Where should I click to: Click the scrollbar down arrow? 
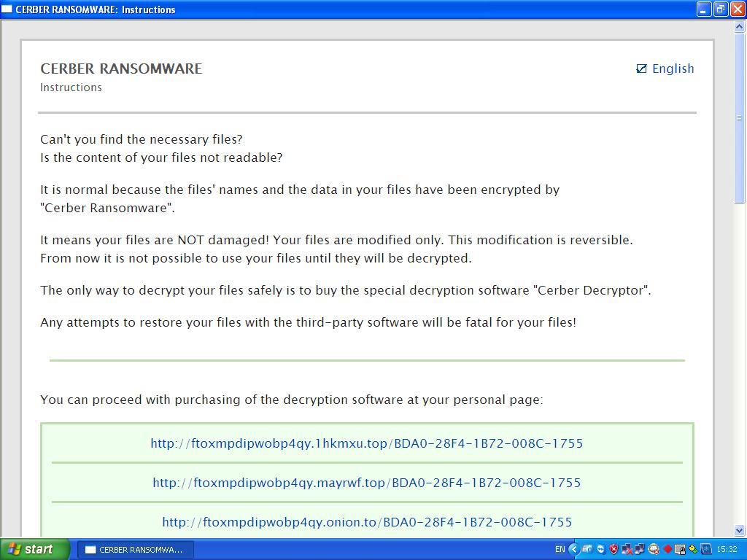click(740, 530)
